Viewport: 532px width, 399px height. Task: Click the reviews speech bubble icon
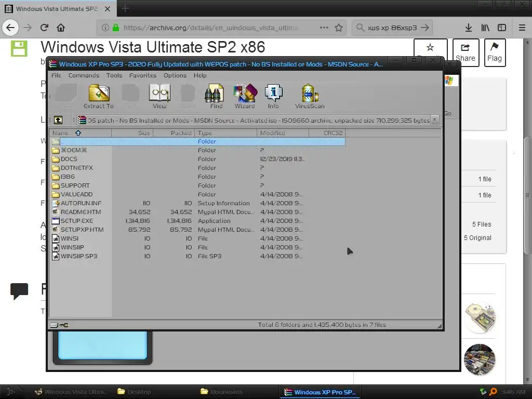[19, 291]
